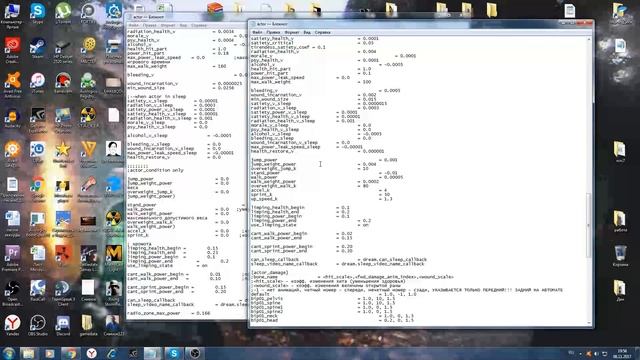Switch to Skype in the taskbar
This screenshot has width=640, height=360.
pos(174,353)
